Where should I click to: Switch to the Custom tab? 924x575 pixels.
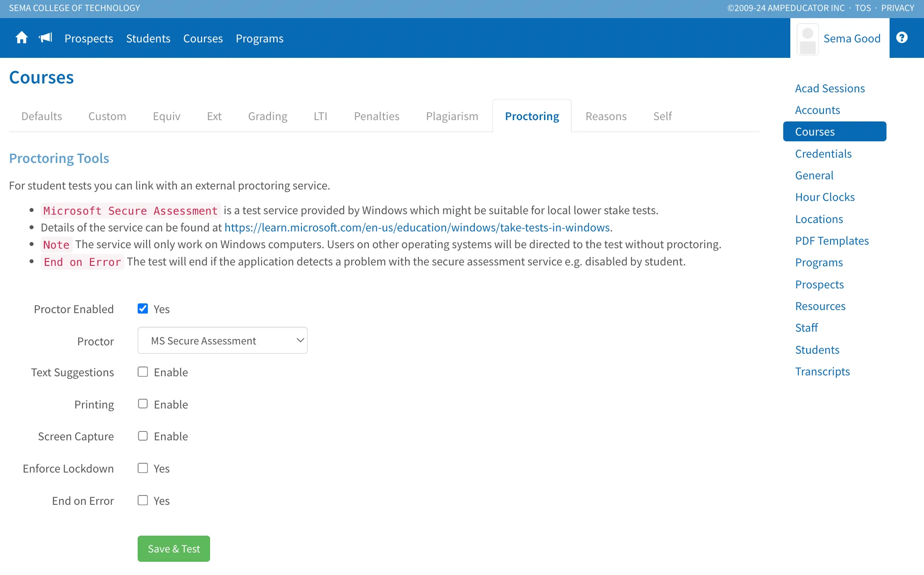107,116
